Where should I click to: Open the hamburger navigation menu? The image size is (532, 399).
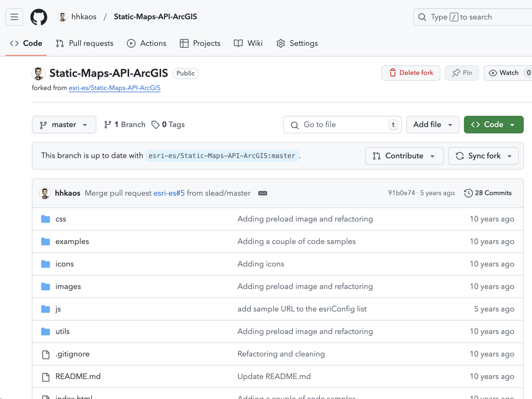click(x=14, y=17)
